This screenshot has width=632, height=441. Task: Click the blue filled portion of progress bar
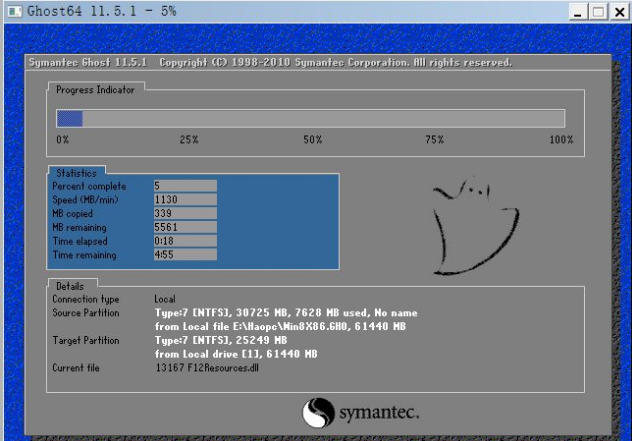tap(69, 117)
